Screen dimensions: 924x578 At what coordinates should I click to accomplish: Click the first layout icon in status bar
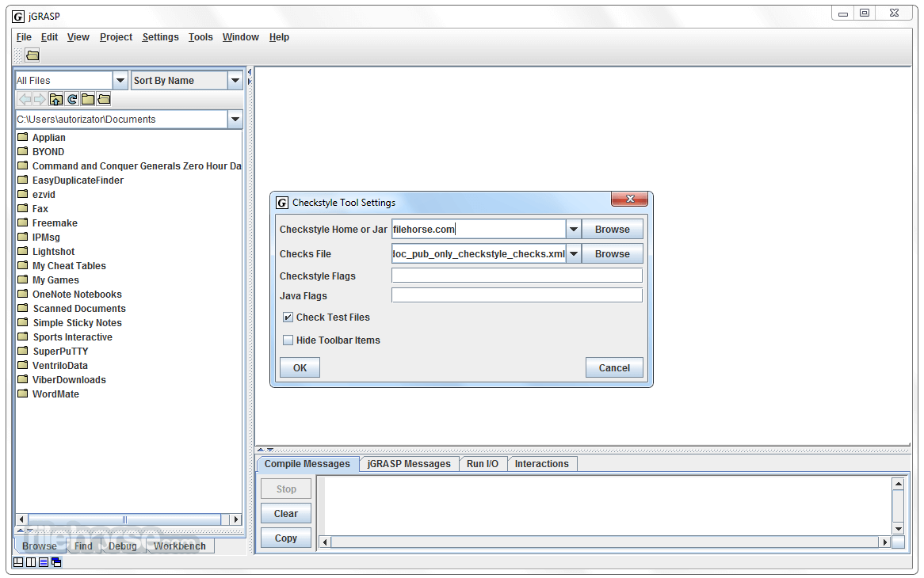pos(18,562)
